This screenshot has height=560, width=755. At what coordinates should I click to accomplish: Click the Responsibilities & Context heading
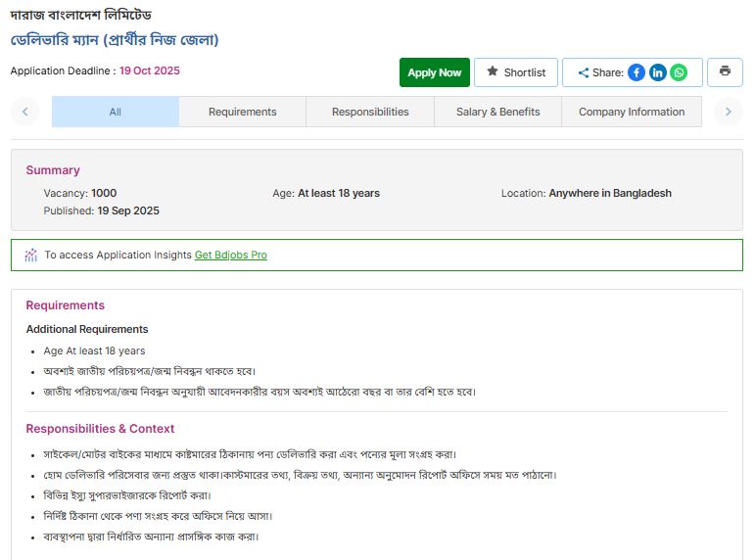100,429
